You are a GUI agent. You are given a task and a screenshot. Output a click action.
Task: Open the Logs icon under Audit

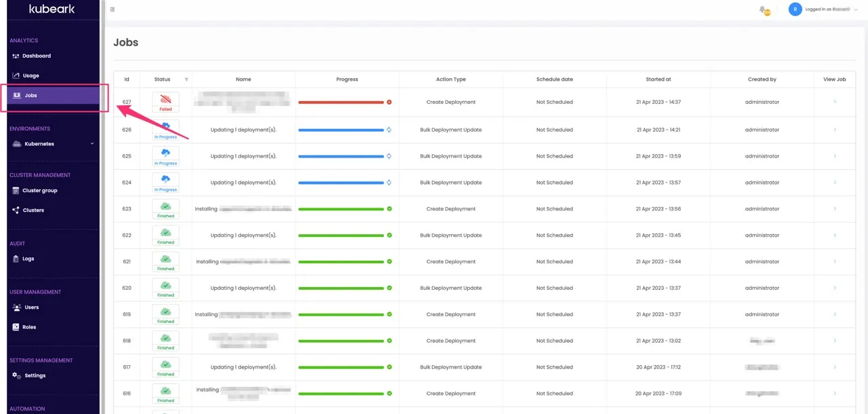(16, 259)
